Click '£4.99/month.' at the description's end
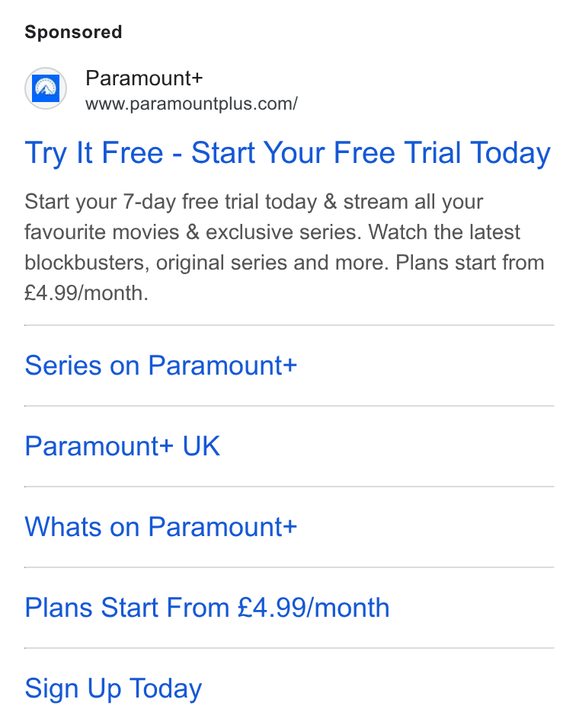Image resolution: width=579 pixels, height=728 pixels. tap(86, 293)
